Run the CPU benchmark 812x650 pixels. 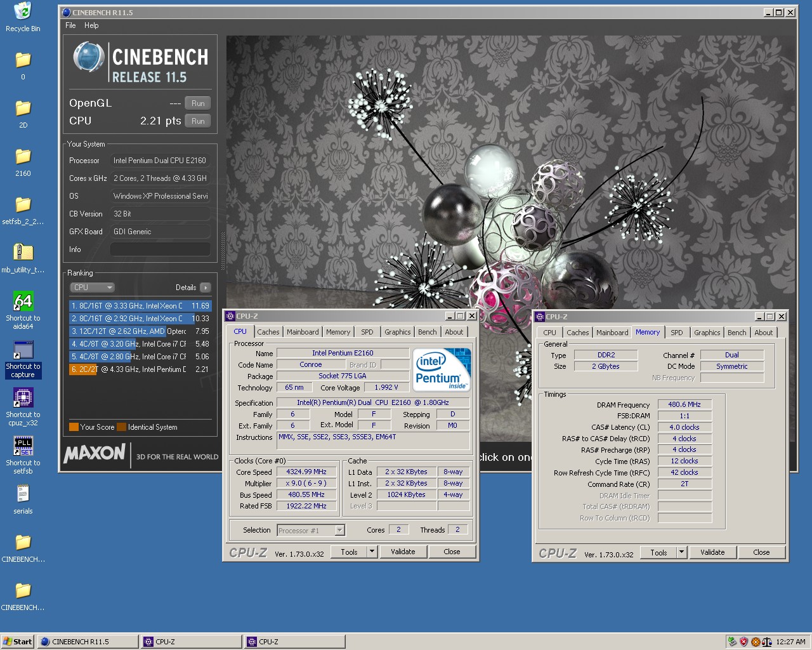coord(198,121)
